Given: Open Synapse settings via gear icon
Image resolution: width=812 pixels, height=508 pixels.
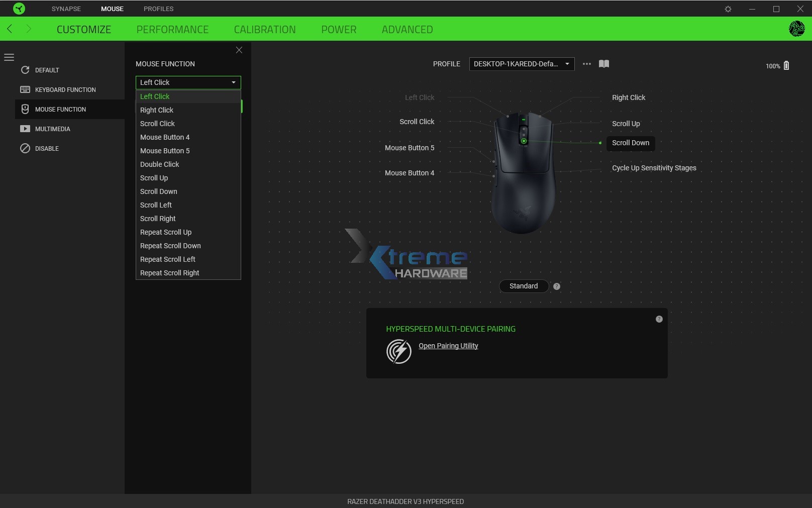Looking at the screenshot, I should point(728,9).
